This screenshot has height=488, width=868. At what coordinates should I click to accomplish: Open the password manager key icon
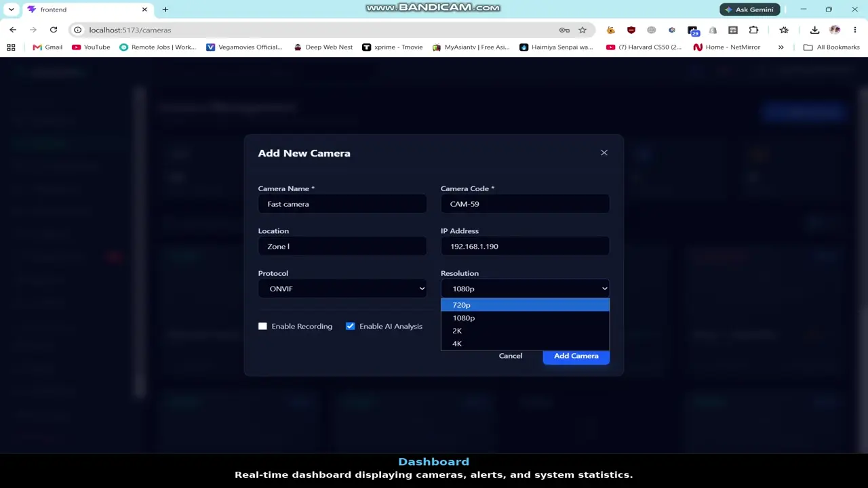click(x=564, y=30)
